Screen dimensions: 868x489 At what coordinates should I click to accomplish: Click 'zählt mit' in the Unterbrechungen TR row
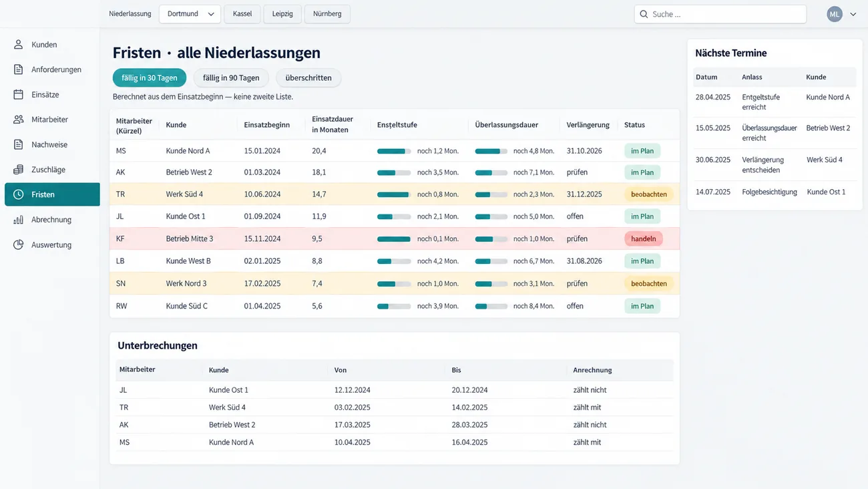(587, 407)
